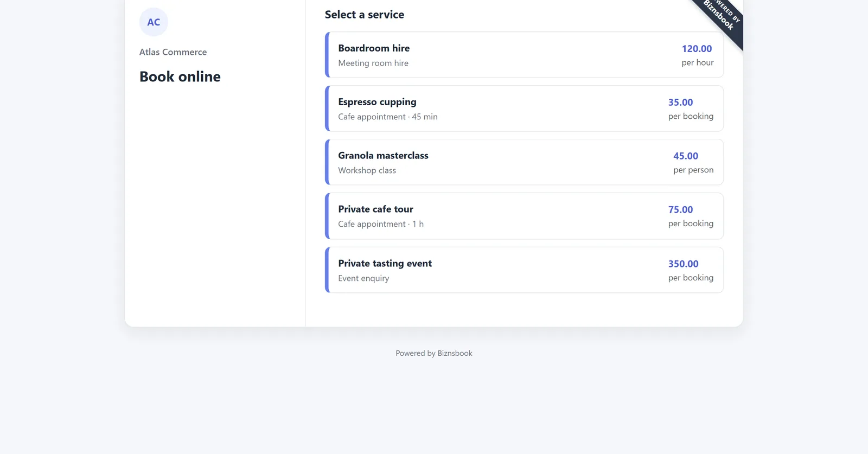Click the AC avatar logo

pyautogui.click(x=154, y=22)
